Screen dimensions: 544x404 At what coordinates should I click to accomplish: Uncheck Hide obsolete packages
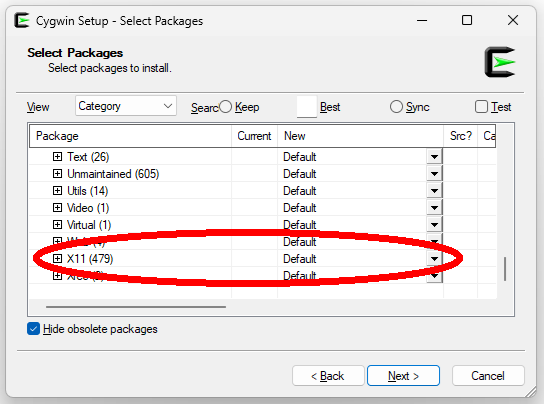(x=33, y=329)
